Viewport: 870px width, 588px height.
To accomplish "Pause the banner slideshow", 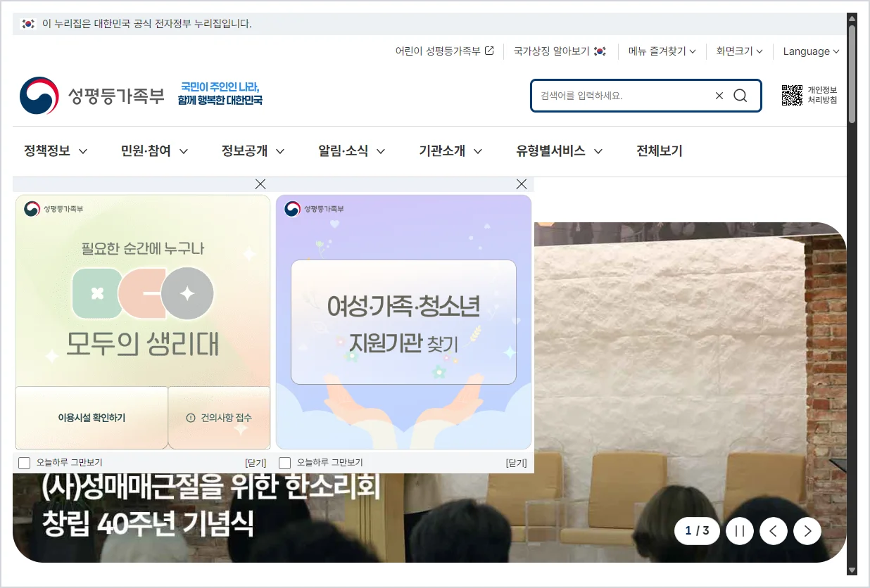I will pos(740,531).
